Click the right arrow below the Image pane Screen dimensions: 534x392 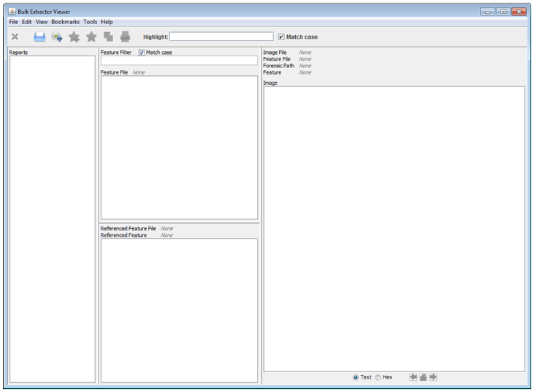pyautogui.click(x=433, y=377)
